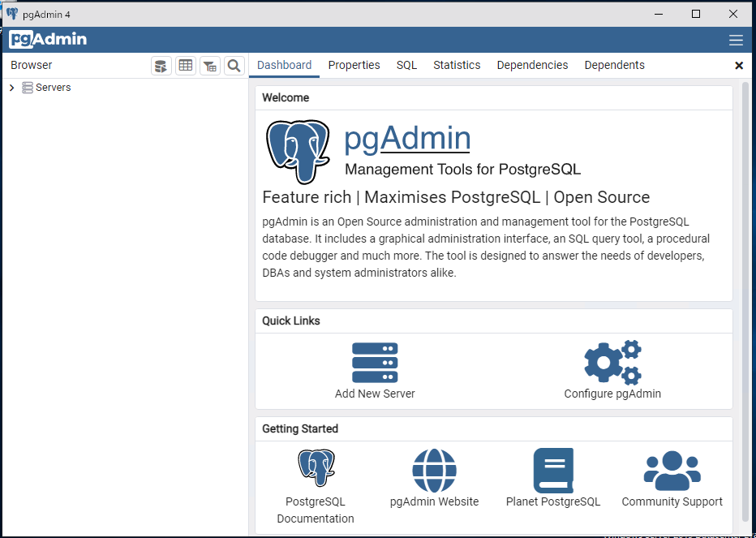Open the Query Tool from the browser toolbar
Viewport: 756px width, 538px height.
click(x=161, y=65)
